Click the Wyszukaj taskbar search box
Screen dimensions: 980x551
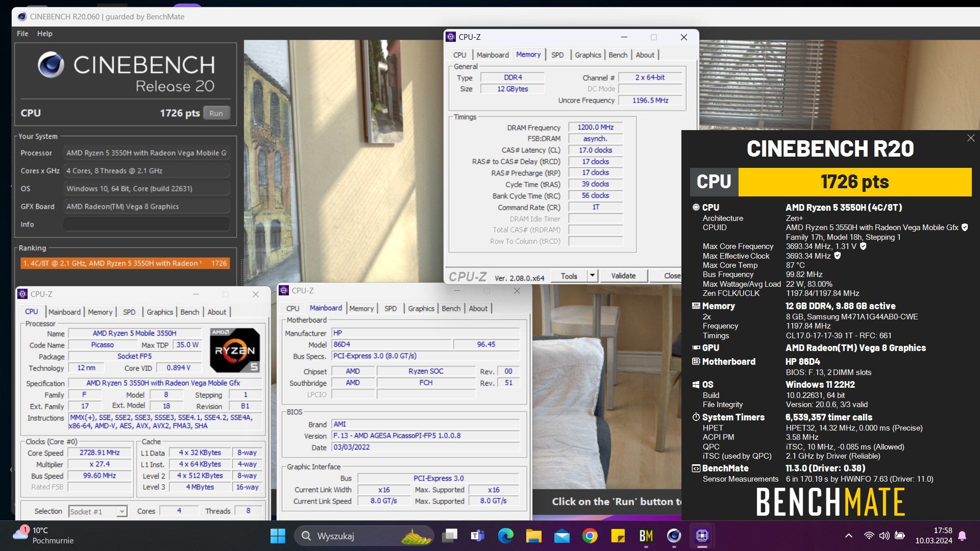coord(364,536)
